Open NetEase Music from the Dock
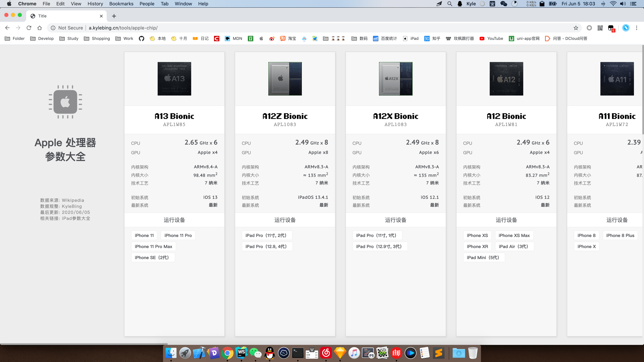This screenshot has width=644, height=362. click(326, 353)
